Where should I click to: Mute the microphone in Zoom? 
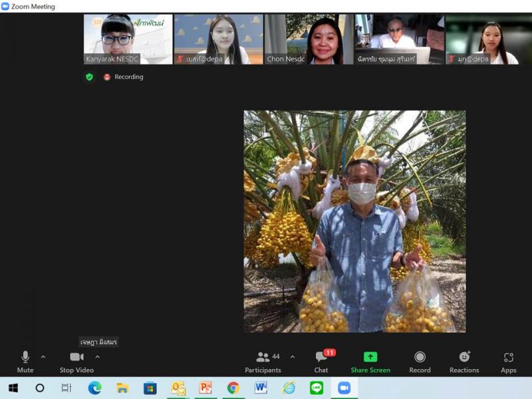25,362
